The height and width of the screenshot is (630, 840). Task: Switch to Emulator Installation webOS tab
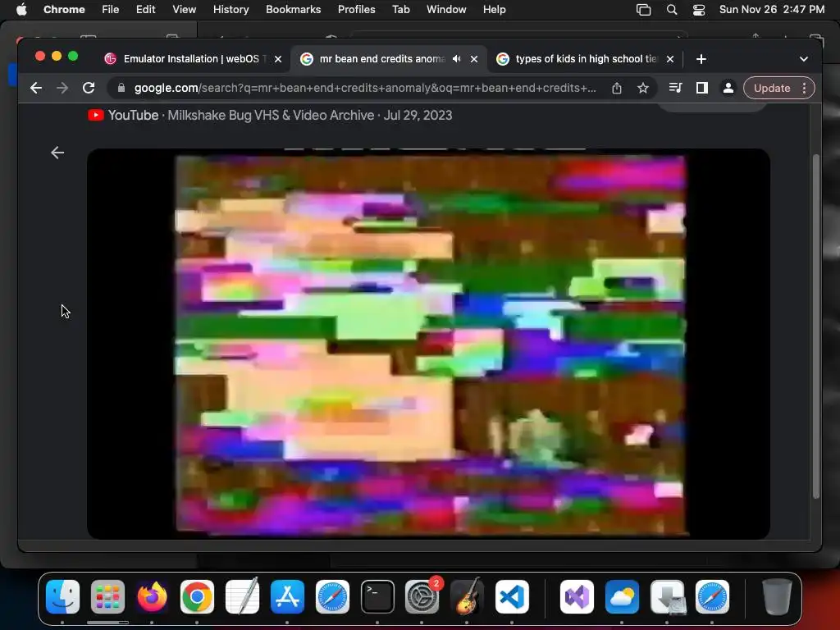(x=192, y=59)
